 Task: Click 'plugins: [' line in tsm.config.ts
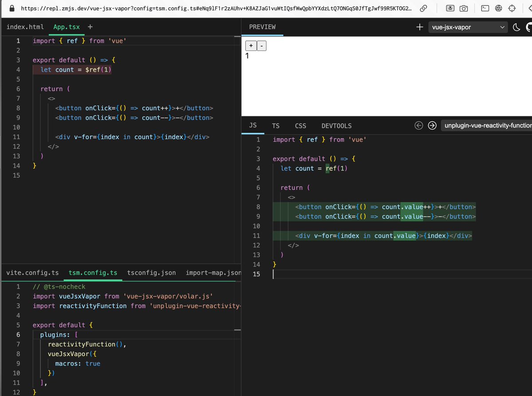point(59,334)
